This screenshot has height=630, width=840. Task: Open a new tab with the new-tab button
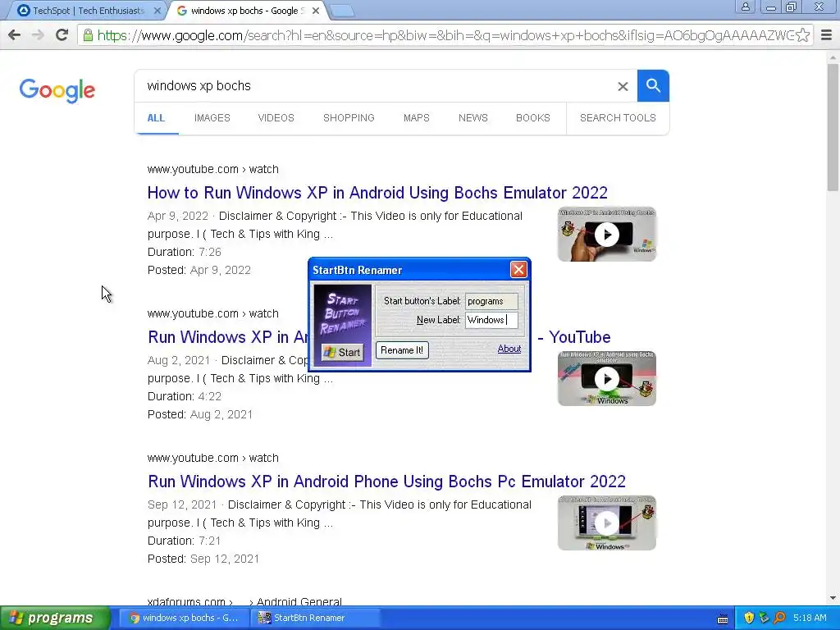[x=341, y=10]
